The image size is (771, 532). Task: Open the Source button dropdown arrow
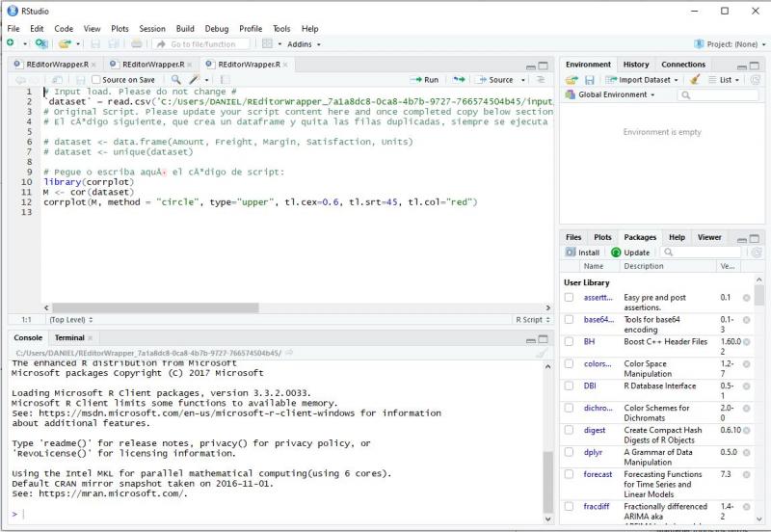[522, 80]
